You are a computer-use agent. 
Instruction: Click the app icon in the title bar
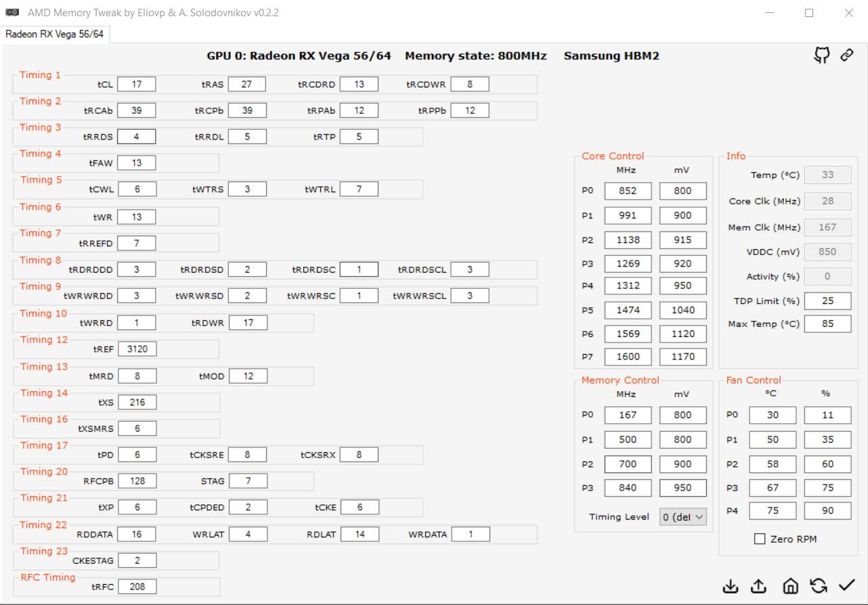coord(12,12)
